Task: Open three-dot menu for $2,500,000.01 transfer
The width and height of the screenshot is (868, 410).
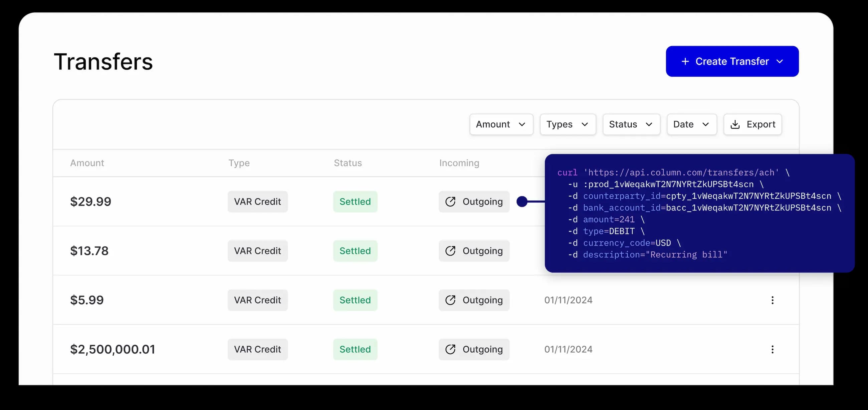Action: click(772, 349)
